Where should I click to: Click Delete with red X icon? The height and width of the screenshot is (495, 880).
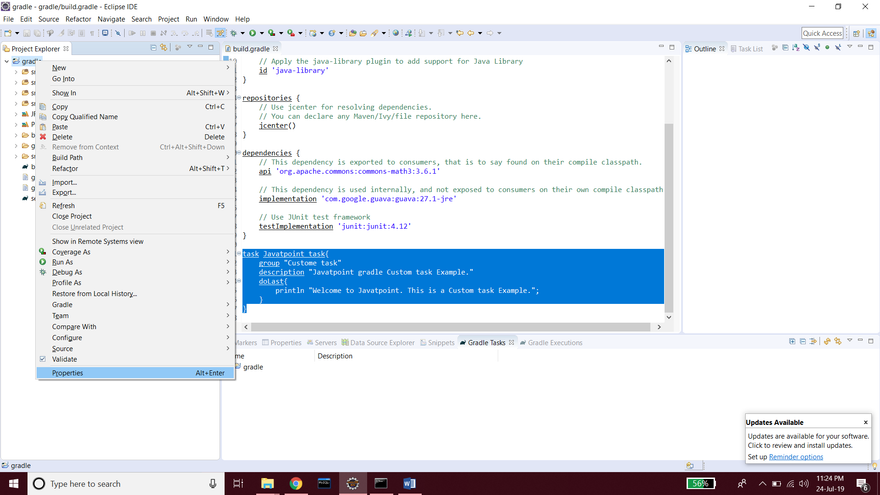pos(61,137)
